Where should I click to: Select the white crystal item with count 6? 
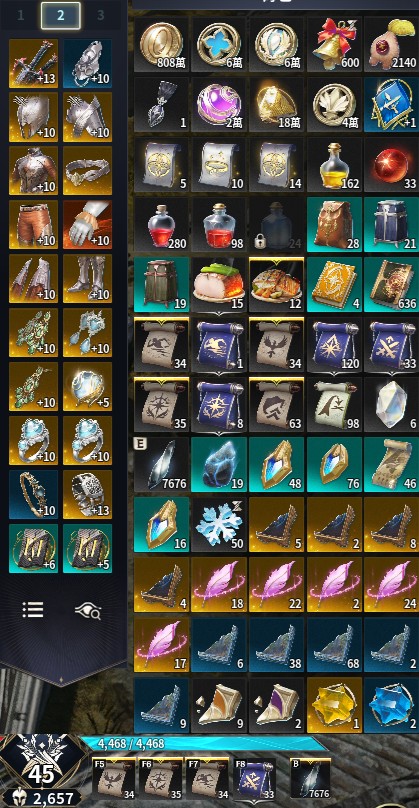click(x=392, y=405)
